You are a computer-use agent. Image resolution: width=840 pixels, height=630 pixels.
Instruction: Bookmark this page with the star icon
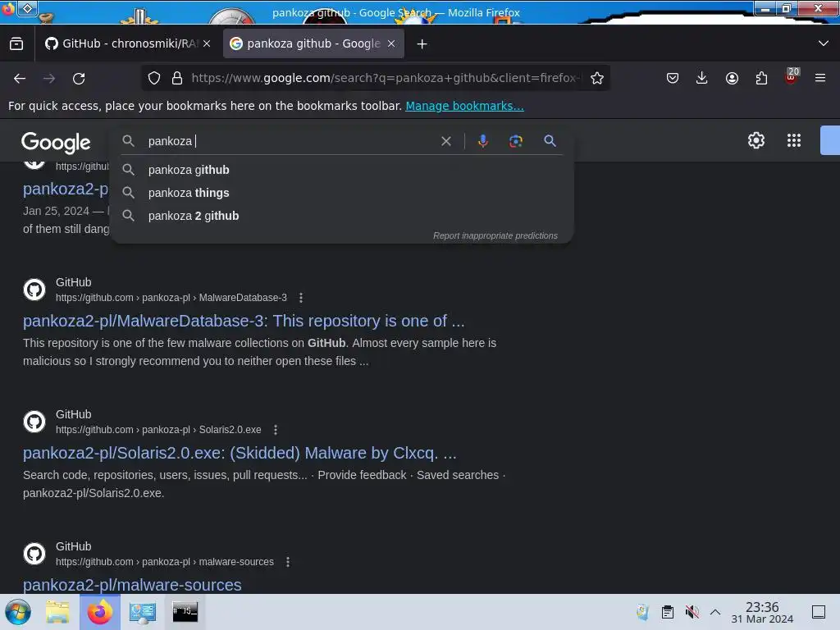597,78
